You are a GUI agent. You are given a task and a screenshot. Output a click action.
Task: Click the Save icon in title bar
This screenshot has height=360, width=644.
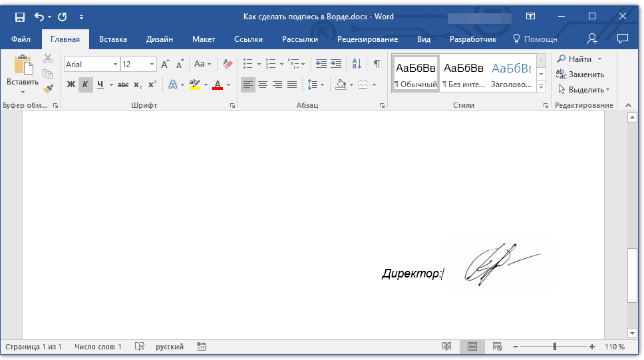20,17
